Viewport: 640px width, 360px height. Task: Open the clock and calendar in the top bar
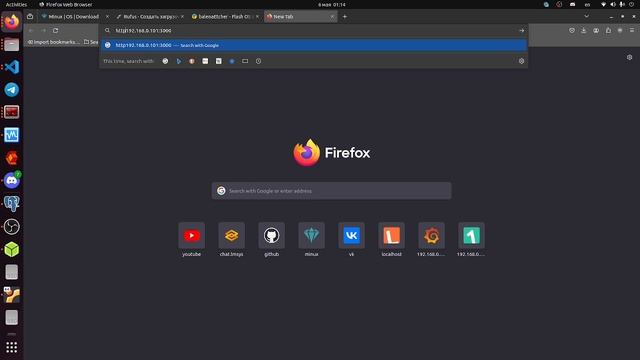tap(332, 4)
